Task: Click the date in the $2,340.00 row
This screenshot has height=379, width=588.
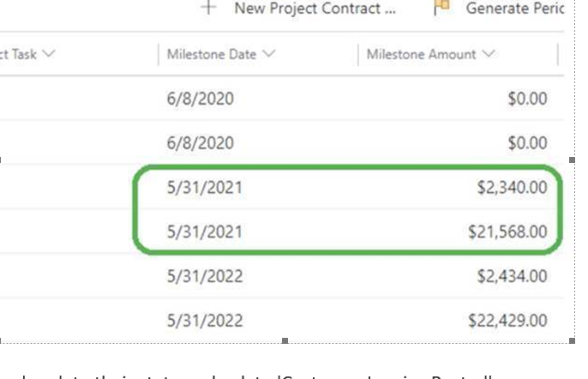Action: pyautogui.click(x=205, y=187)
